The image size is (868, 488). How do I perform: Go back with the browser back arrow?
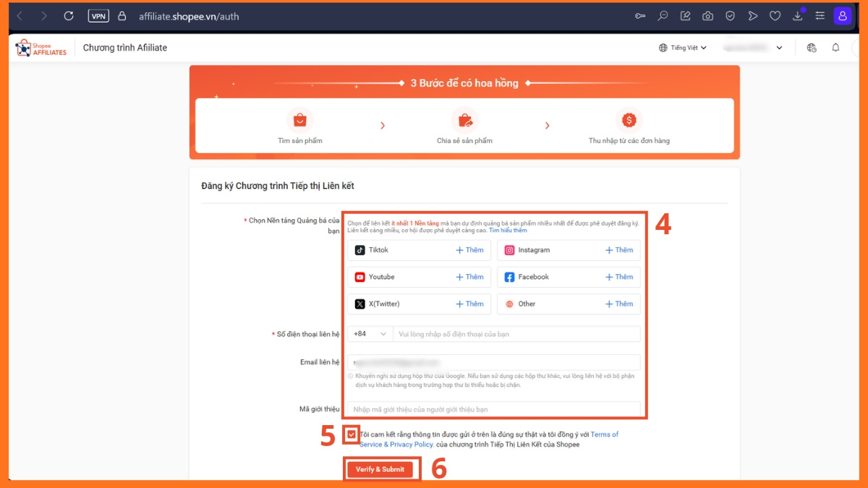(x=20, y=16)
